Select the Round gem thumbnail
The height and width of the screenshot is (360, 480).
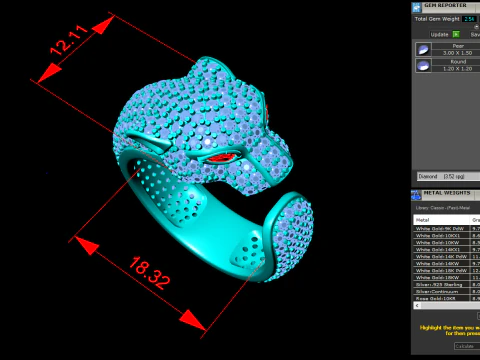423,65
